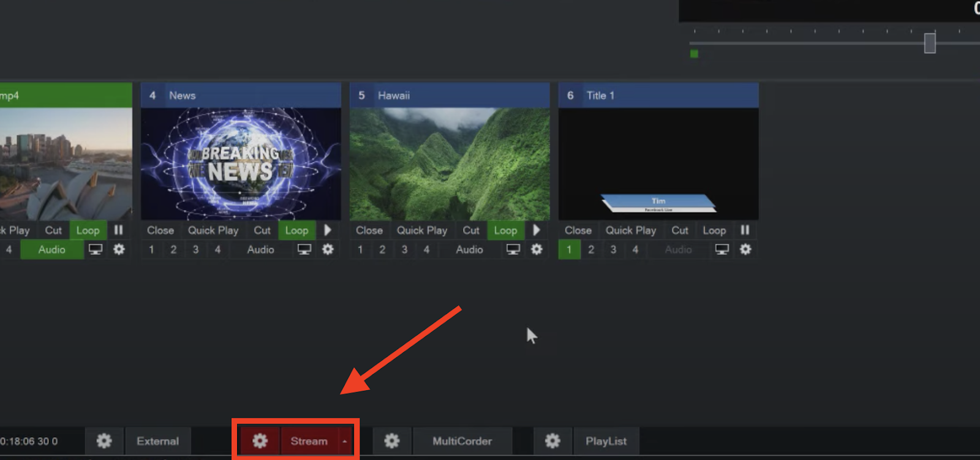980x460 pixels.
Task: Toggle Audio on the mp4 input
Action: tap(52, 249)
